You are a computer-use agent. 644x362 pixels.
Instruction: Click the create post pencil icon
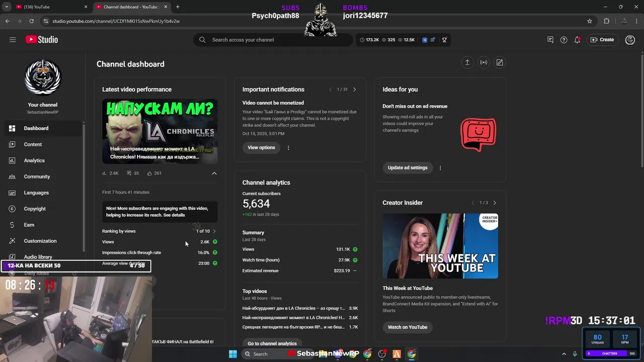tap(500, 62)
